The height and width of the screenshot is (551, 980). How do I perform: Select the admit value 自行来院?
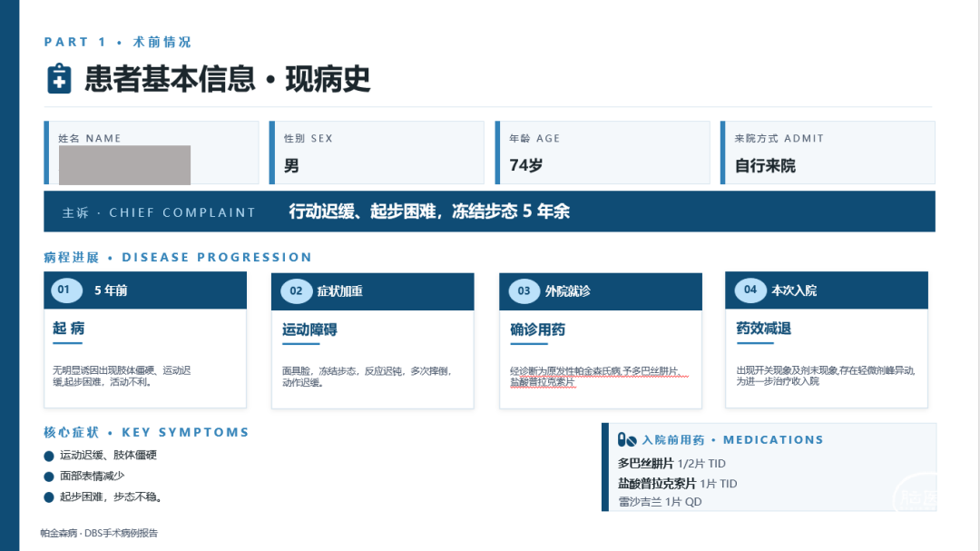[765, 166]
